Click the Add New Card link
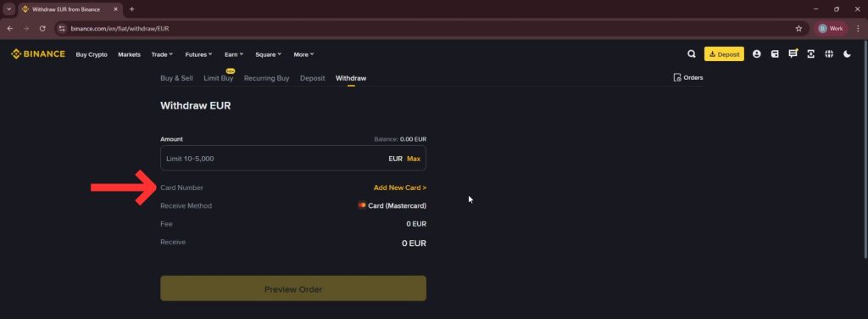868x319 pixels. point(400,187)
